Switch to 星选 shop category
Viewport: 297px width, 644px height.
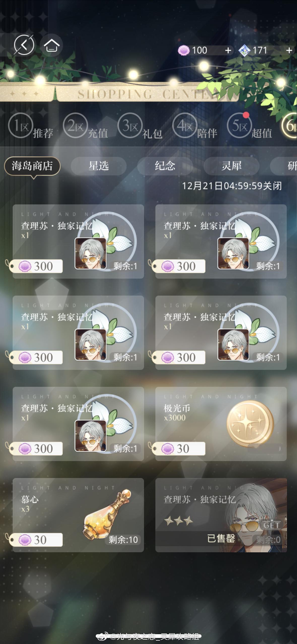pos(98,166)
